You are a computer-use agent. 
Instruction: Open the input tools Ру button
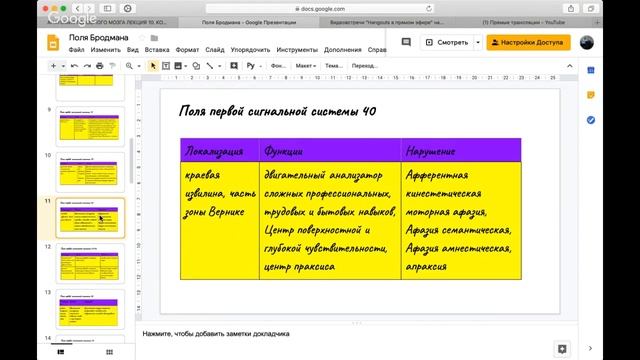point(251,66)
